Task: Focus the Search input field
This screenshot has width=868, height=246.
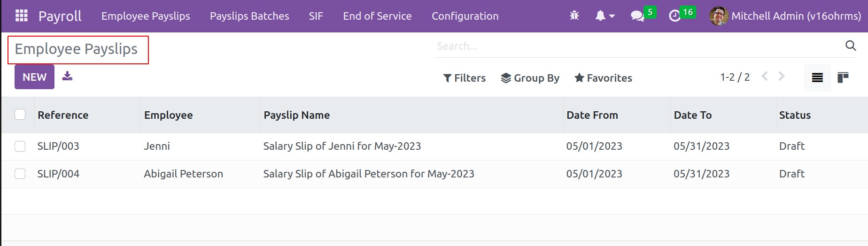Action: (x=634, y=46)
